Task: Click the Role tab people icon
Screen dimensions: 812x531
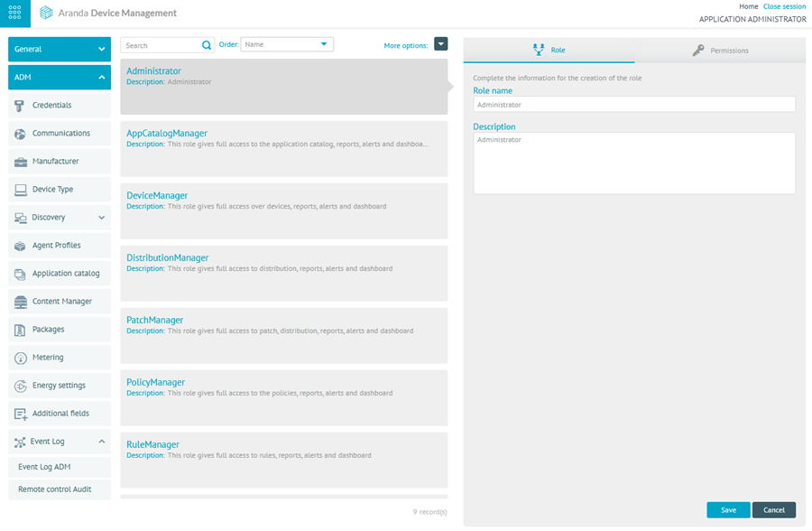Action: click(x=539, y=50)
